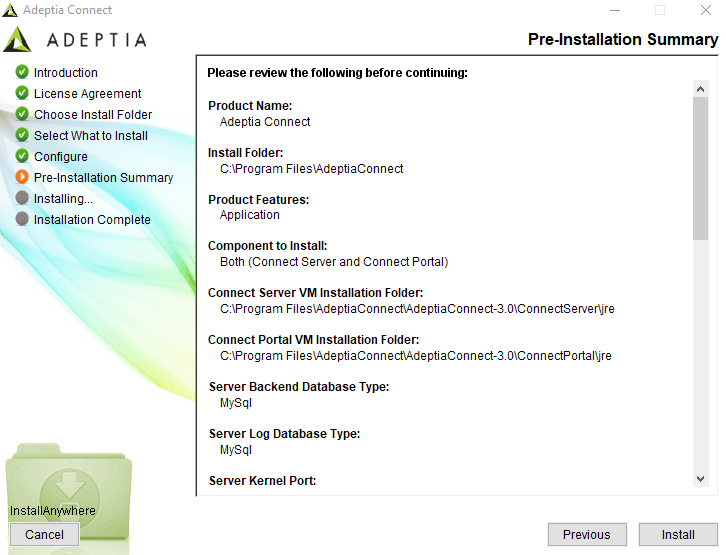The width and height of the screenshot is (726, 555).
Task: Click the scroll up arrow in summary pane
Action: click(701, 89)
